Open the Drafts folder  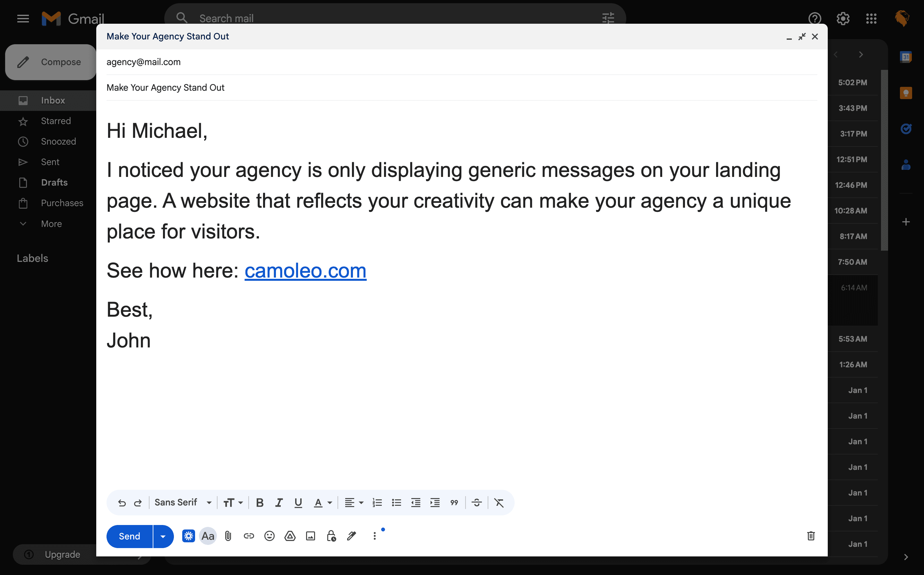[x=55, y=182]
